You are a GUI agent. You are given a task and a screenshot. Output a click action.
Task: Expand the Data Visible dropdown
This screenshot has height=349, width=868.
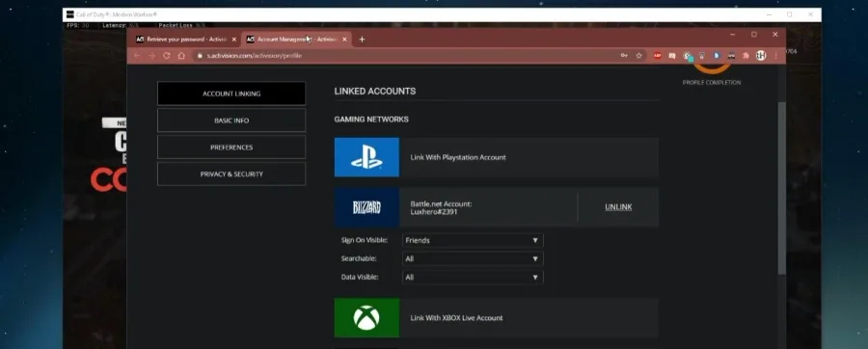[473, 277]
